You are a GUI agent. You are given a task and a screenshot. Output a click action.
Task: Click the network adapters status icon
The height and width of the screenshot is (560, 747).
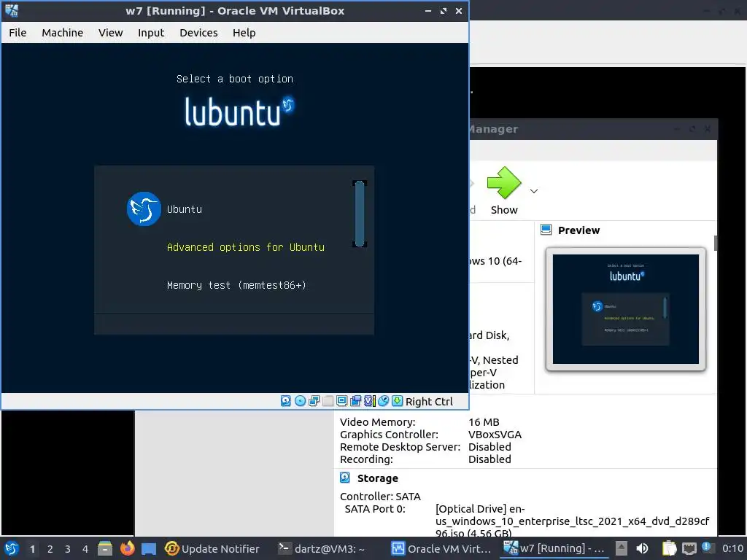(x=314, y=402)
